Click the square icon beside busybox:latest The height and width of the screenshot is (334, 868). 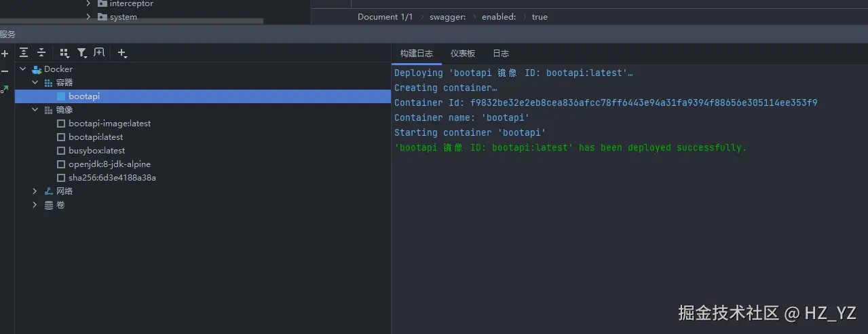pyautogui.click(x=61, y=151)
